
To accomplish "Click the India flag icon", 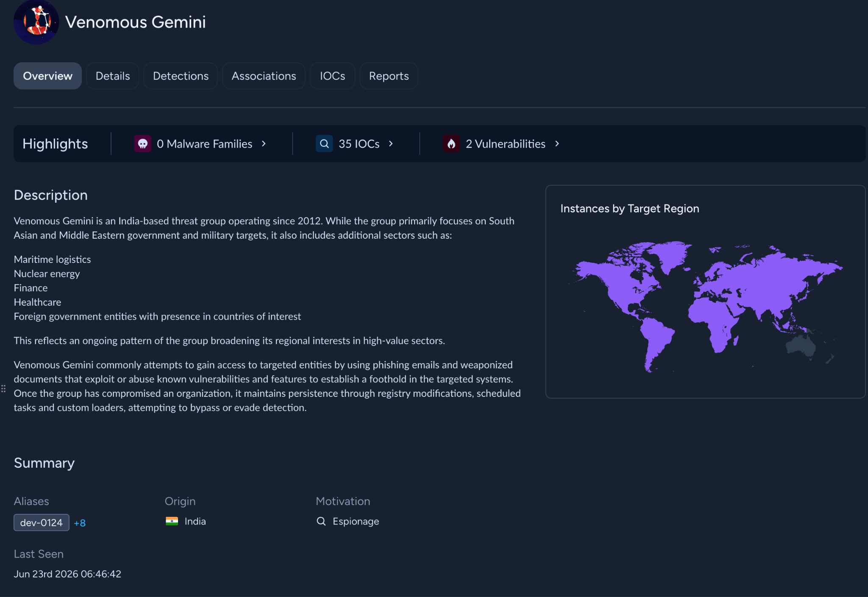I will [172, 521].
